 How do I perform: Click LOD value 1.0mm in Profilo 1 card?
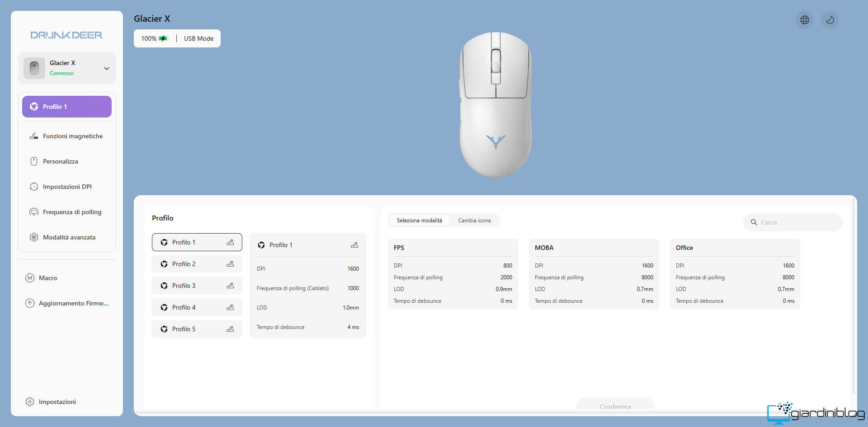351,308
